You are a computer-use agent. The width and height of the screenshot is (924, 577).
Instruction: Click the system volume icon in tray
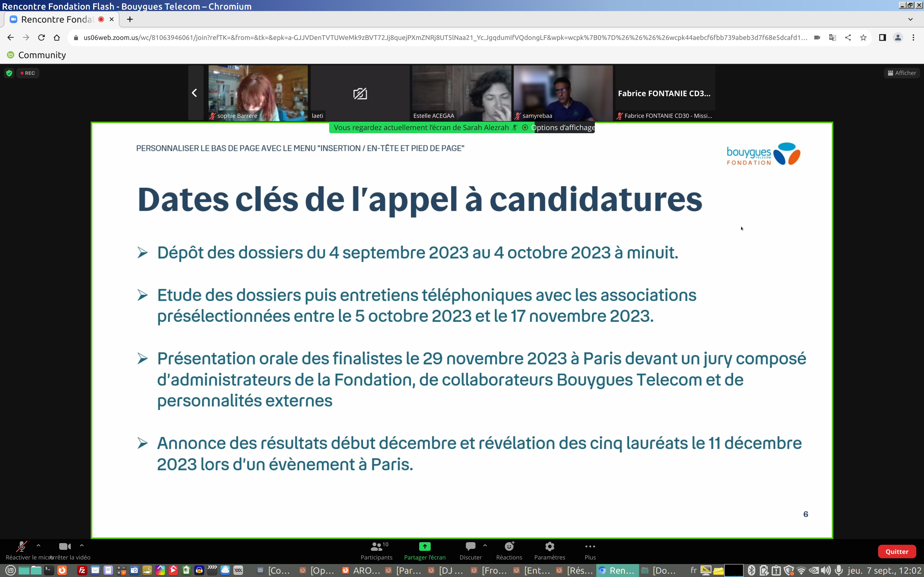click(826, 571)
